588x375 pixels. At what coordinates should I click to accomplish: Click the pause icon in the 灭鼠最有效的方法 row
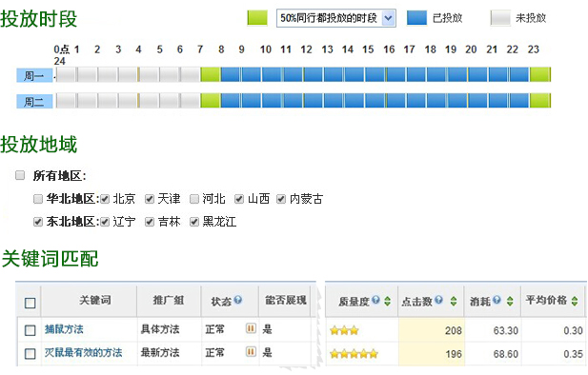(251, 352)
